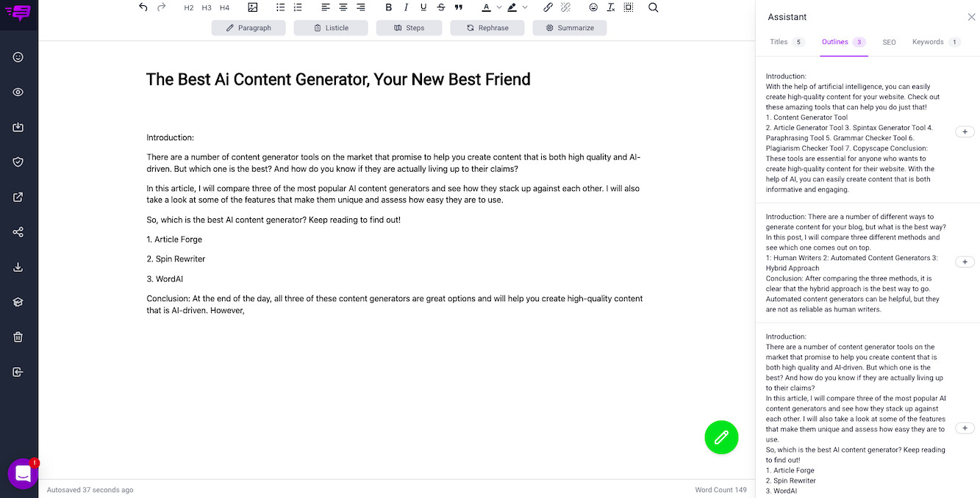Add the first outline with plus button
This screenshot has width=980, height=498.
[x=965, y=131]
